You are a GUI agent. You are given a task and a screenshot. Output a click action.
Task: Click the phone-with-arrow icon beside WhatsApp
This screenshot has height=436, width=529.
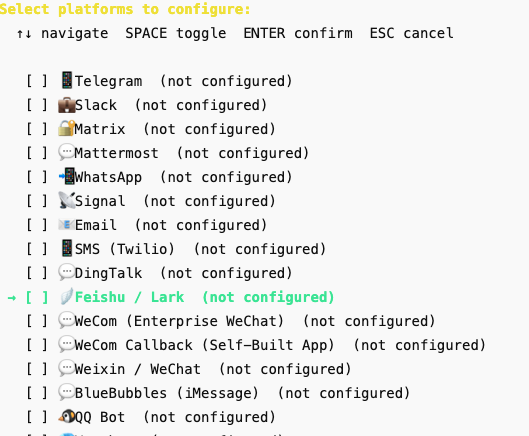coord(66,176)
